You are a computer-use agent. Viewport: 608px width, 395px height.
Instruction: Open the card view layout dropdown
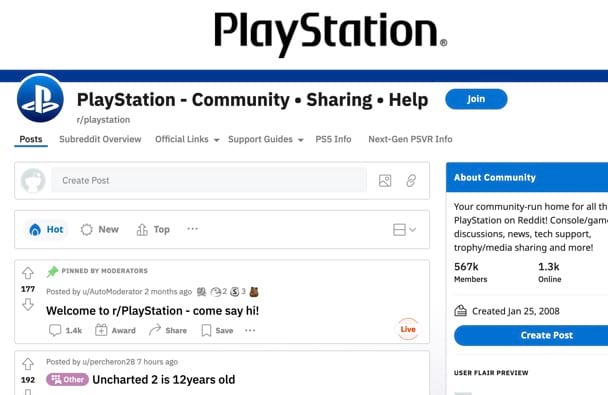tap(404, 229)
